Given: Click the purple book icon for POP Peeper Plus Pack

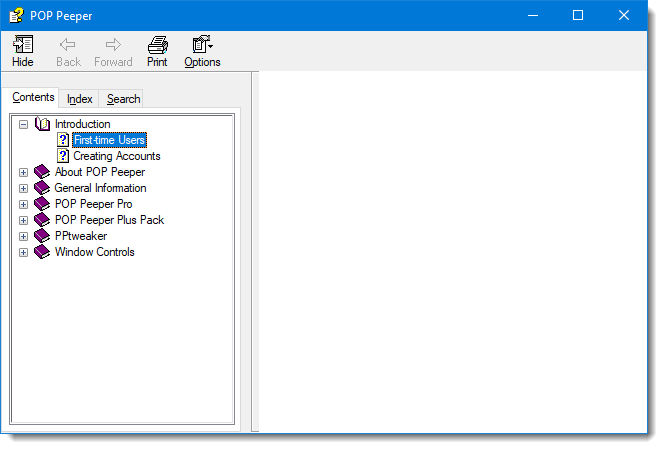Looking at the screenshot, I should tap(42, 220).
